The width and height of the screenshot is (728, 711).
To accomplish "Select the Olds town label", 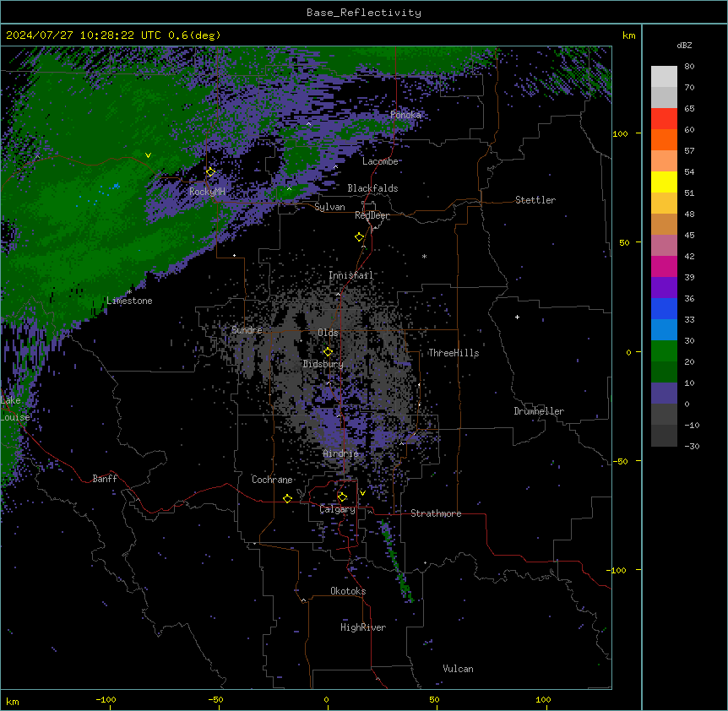I will (x=328, y=333).
